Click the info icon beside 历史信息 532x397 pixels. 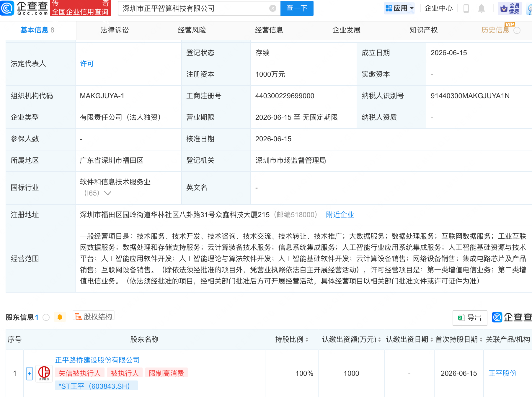pos(517,30)
